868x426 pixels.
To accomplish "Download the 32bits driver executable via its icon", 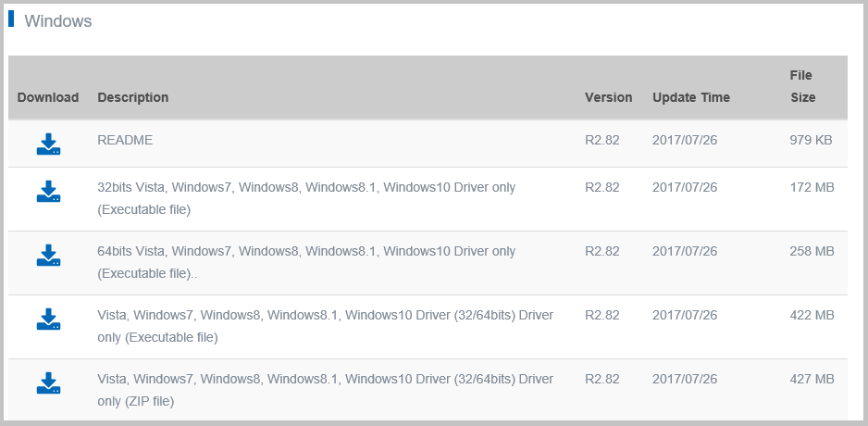I will (49, 191).
